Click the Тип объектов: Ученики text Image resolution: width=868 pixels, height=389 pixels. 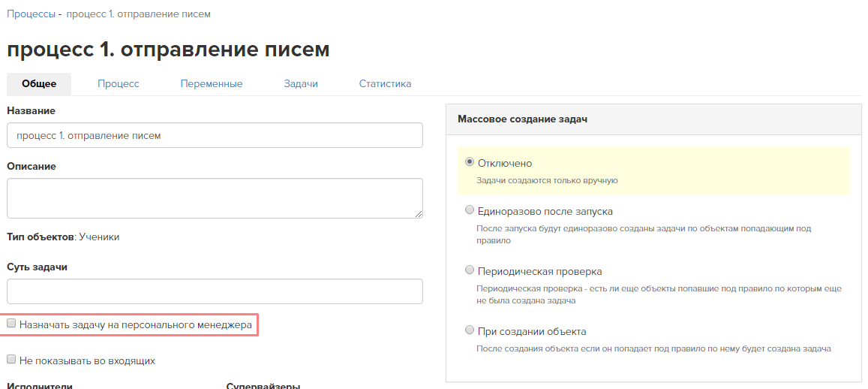tap(63, 237)
